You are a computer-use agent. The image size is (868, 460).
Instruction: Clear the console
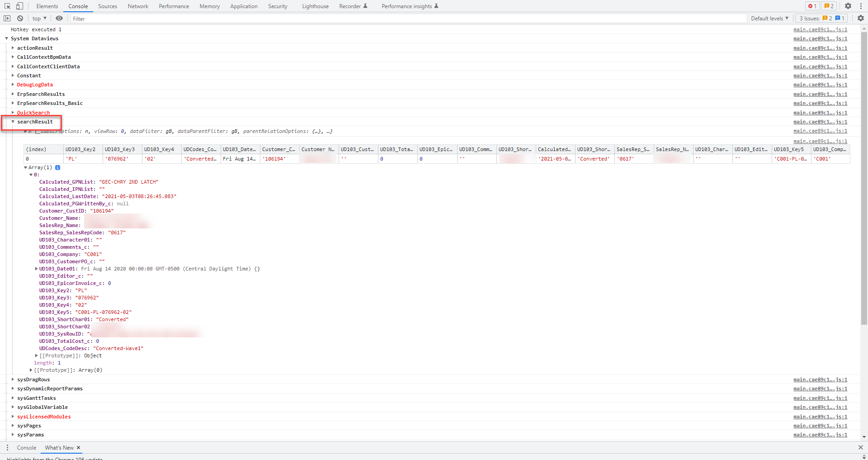[20, 19]
